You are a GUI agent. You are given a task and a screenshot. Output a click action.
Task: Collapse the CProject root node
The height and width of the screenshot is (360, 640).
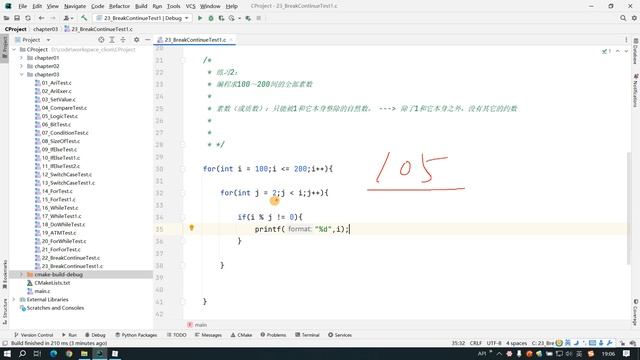coord(14,49)
